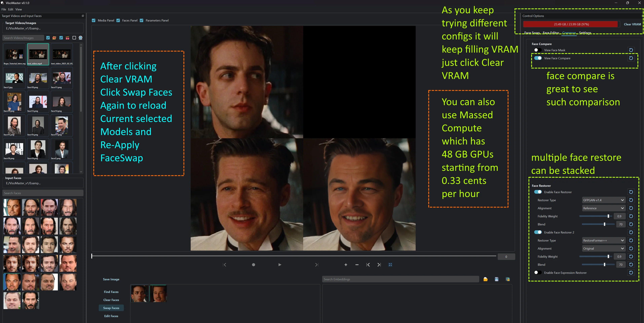Viewport: 644px width, 323px height.
Task: Click the save embeddings disk icon
Action: [497, 279]
